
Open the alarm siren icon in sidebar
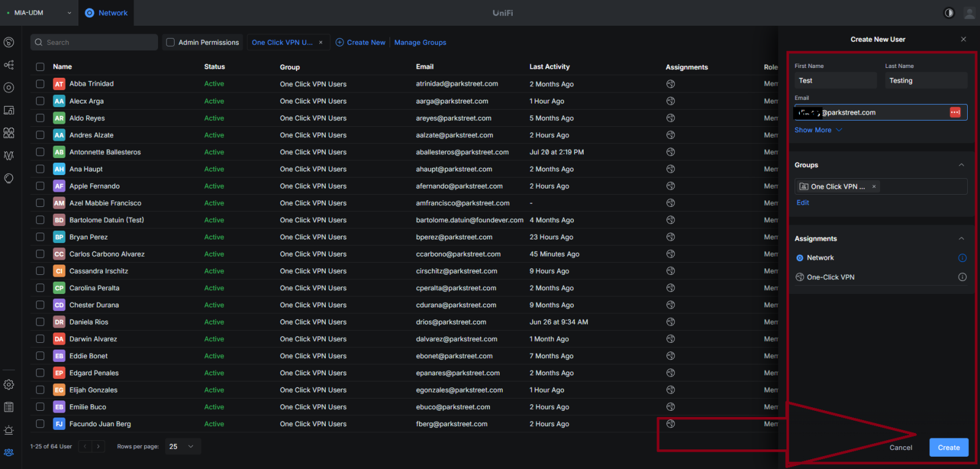tap(9, 430)
